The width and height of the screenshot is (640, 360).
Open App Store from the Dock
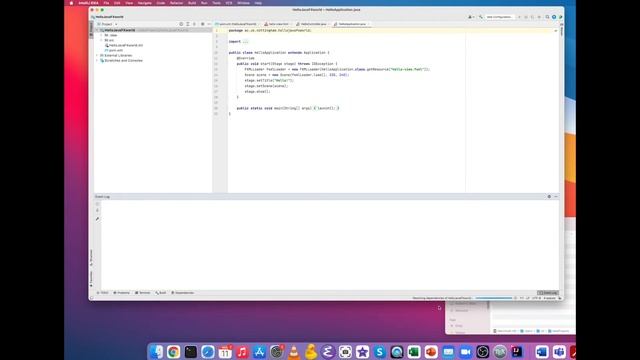pos(259,352)
